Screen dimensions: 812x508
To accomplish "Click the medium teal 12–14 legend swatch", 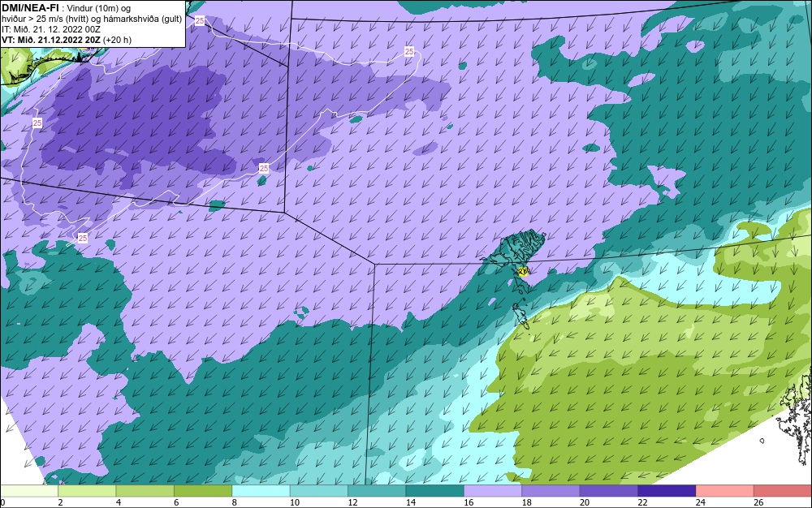I will (x=377, y=491).
